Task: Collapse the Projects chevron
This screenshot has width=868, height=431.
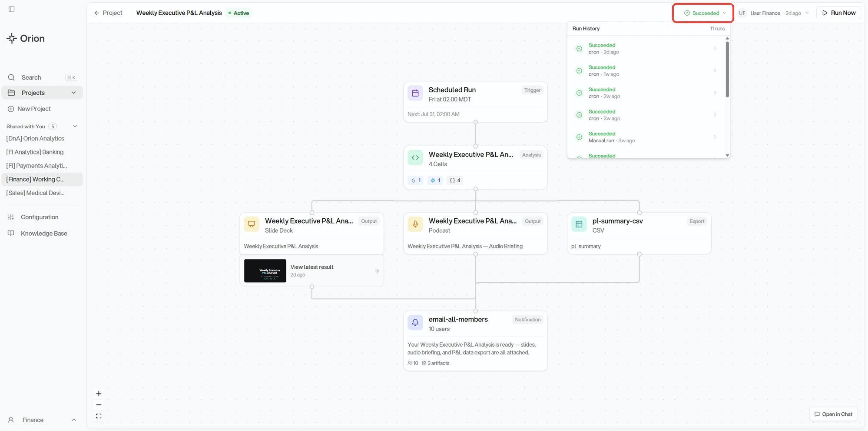Action: click(x=74, y=93)
